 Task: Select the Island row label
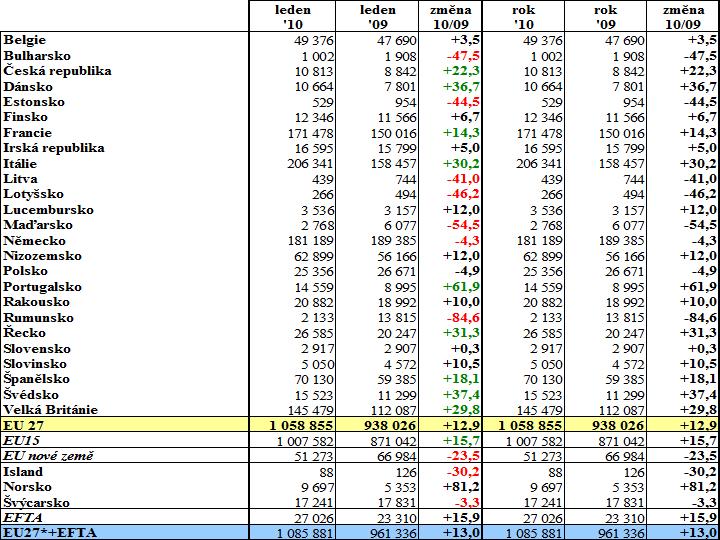click(23, 472)
